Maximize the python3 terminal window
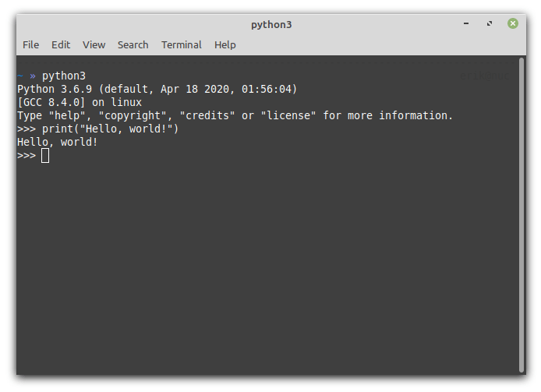541x392 pixels. coord(490,24)
